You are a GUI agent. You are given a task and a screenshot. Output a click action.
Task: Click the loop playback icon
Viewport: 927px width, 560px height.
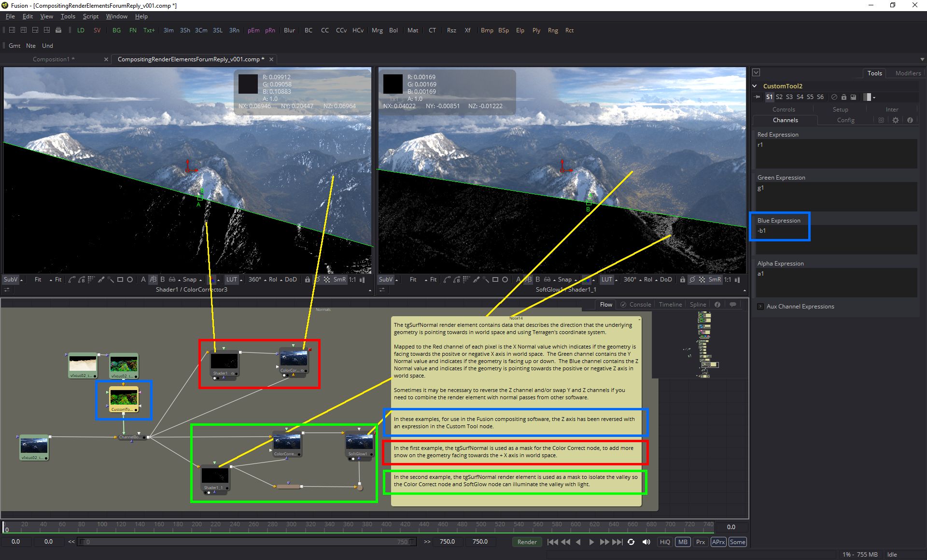[x=631, y=542]
